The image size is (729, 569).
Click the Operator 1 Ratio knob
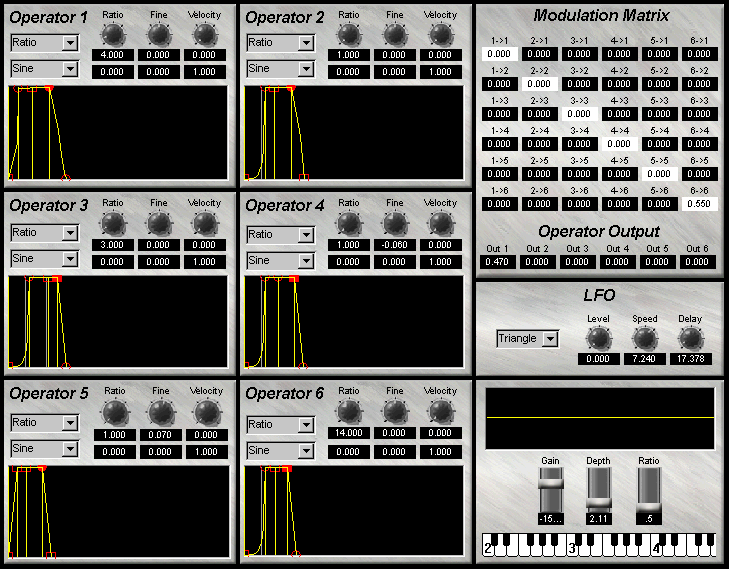(x=114, y=34)
